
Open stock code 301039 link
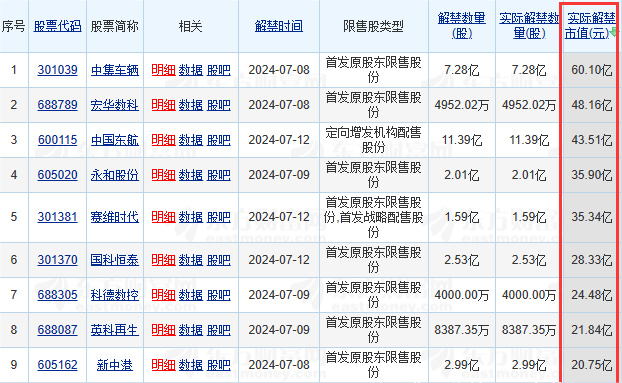(x=58, y=70)
